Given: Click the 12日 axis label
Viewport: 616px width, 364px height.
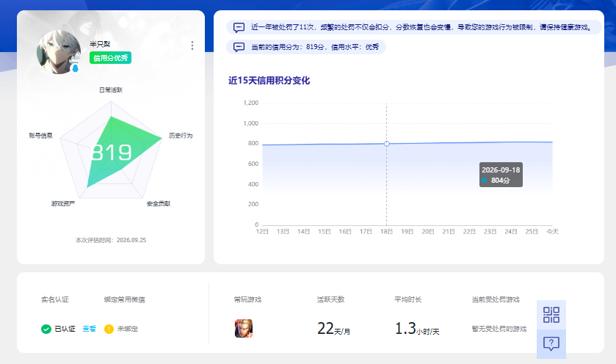Looking at the screenshot, I should [x=262, y=232].
